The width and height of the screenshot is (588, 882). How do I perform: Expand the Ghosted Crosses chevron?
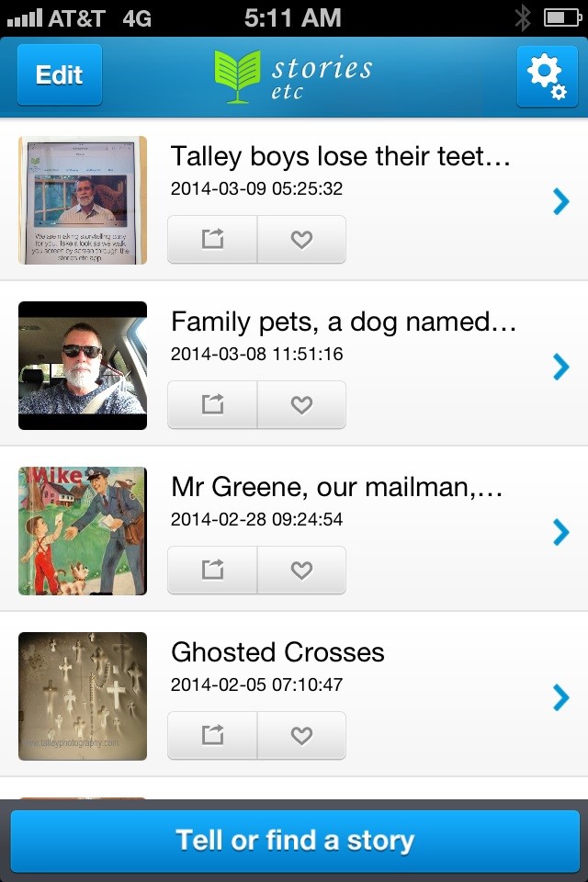coord(560,697)
